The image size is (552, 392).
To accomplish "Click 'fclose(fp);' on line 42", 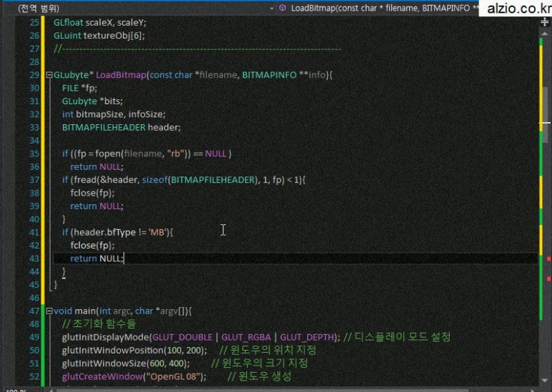I will pos(92,245).
